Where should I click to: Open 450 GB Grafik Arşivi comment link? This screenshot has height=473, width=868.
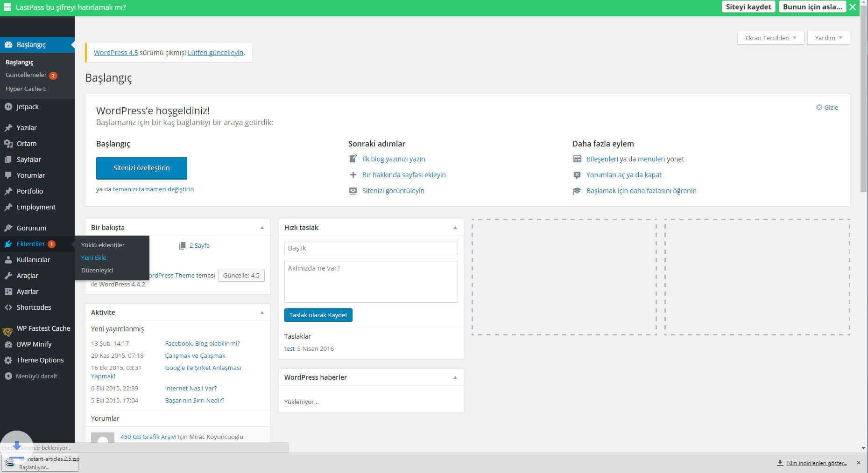pos(148,437)
